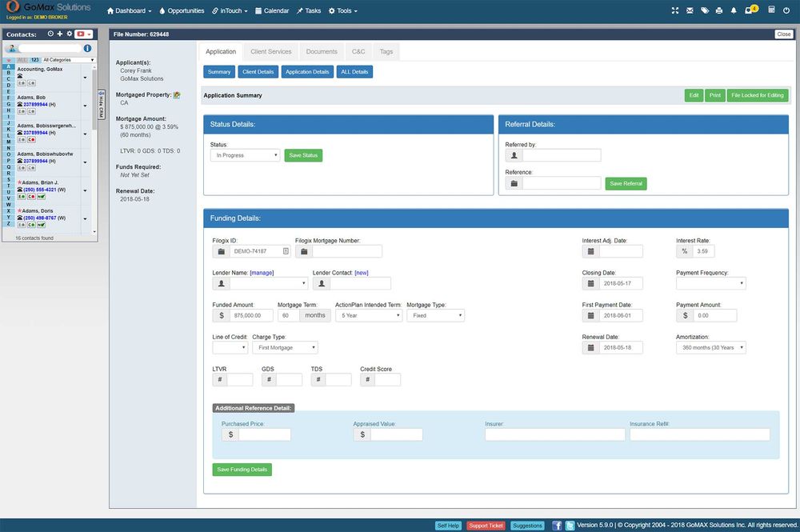
Task: Click the power logout icon
Action: [787, 10]
